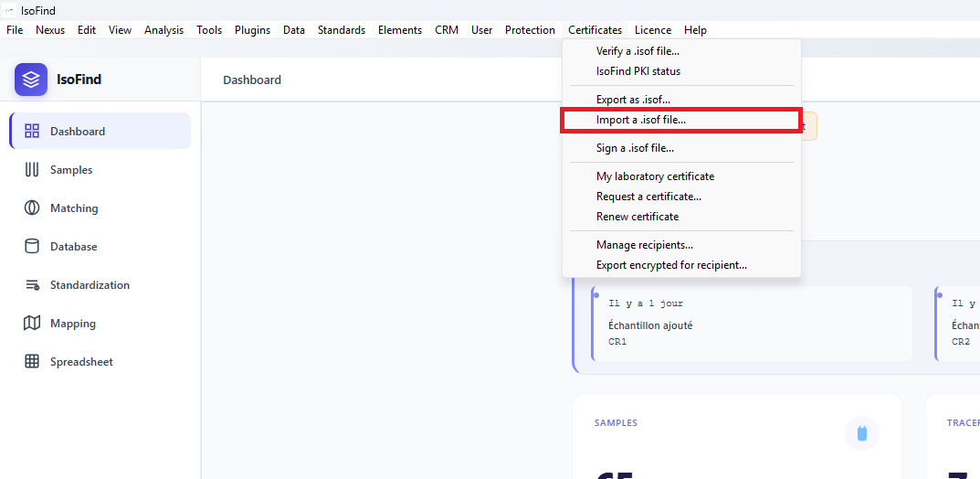
Task: Open the Licence menu
Action: click(653, 30)
